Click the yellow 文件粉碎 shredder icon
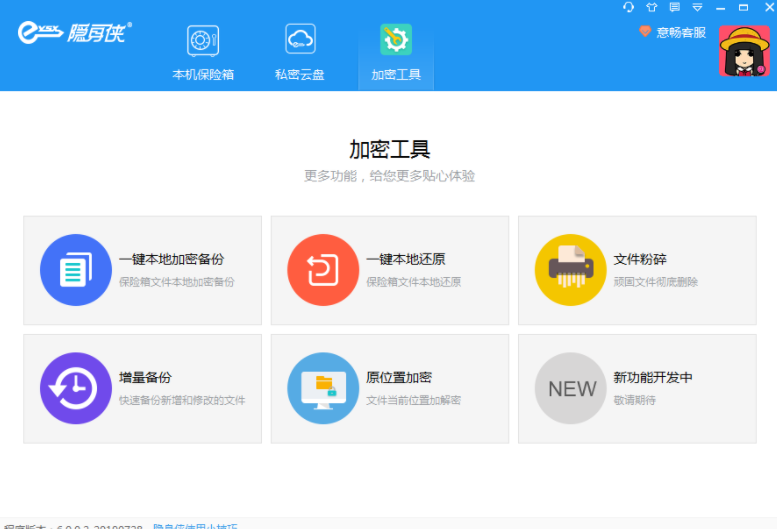The image size is (777, 529). click(x=570, y=270)
